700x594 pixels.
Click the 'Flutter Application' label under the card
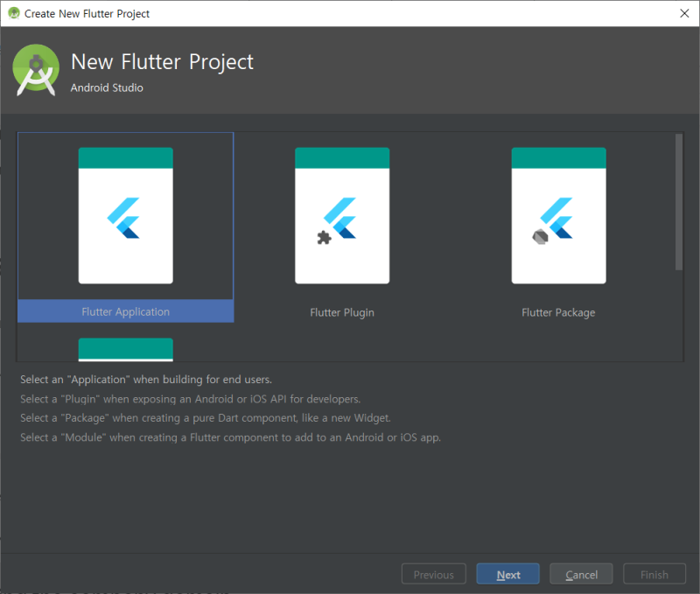pyautogui.click(x=125, y=311)
